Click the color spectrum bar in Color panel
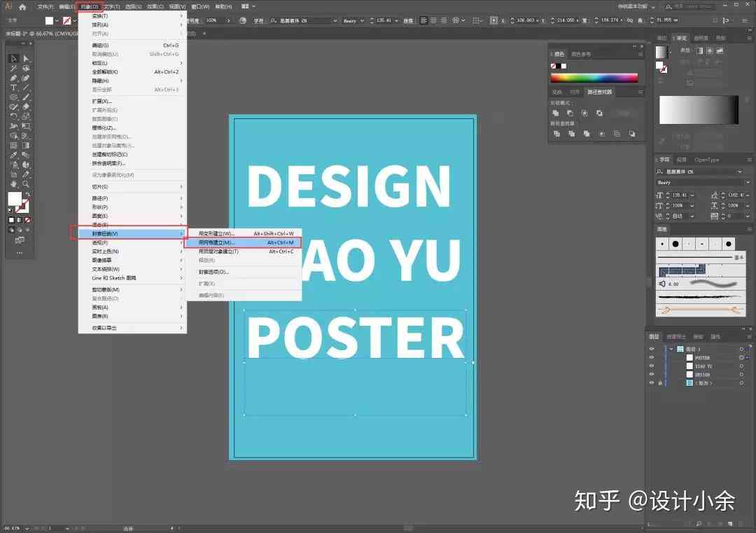The width and height of the screenshot is (756, 533). click(x=594, y=78)
